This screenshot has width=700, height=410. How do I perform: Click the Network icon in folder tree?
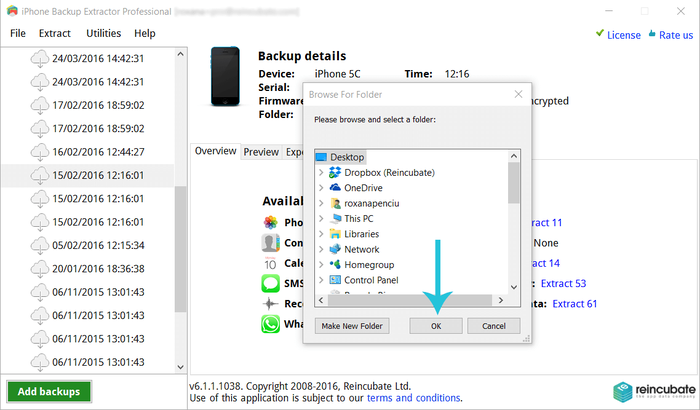(335, 249)
